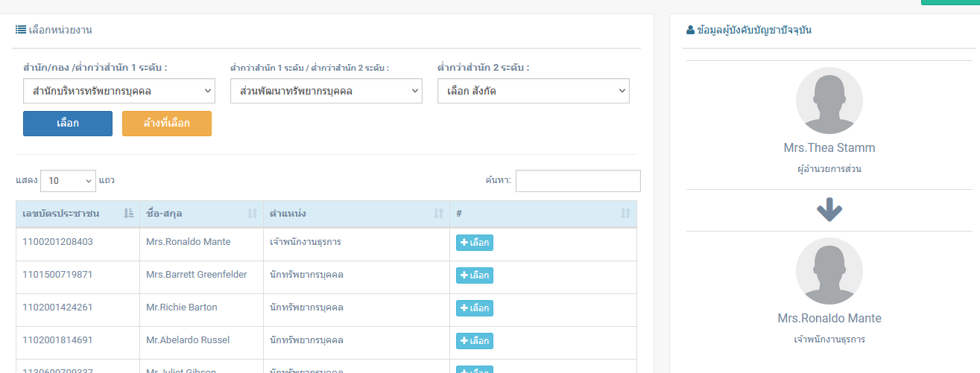Click เลขบัตรประชาชน column header
The image size is (980, 373).
point(78,214)
